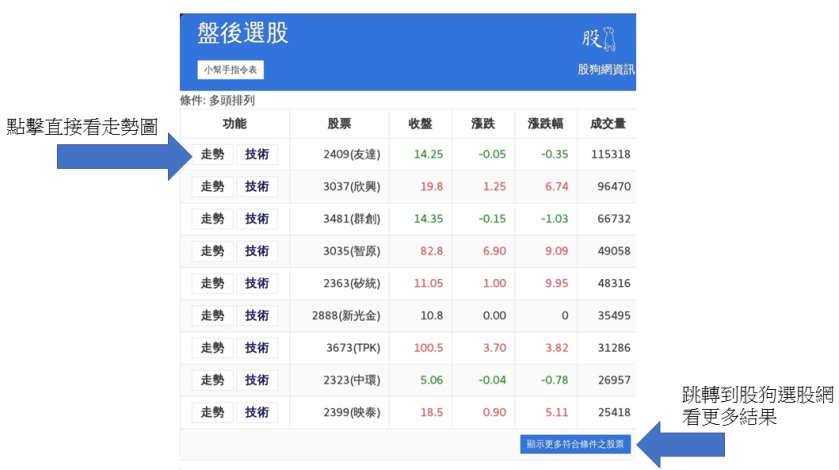The image size is (839, 470).
Task: Click volume value 66732
Action: [x=614, y=218]
